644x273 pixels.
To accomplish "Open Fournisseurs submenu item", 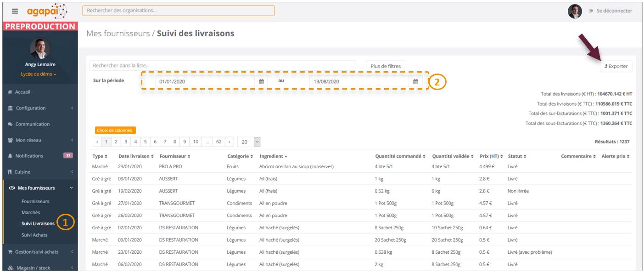I will [x=35, y=201].
